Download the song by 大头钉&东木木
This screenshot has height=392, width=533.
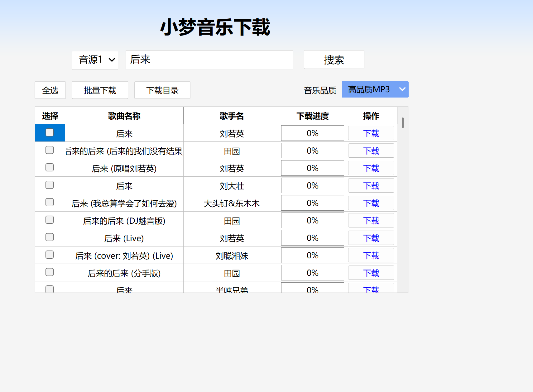[x=371, y=203]
